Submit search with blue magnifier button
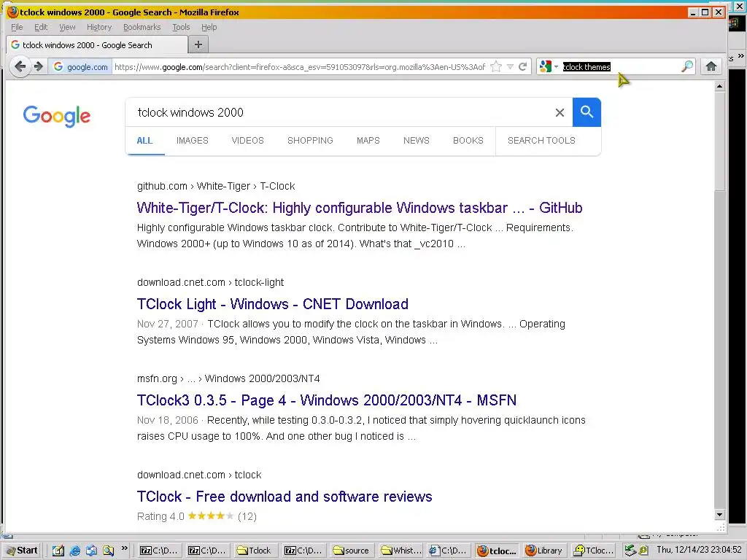Viewport: 747px width, 560px height. tap(587, 112)
